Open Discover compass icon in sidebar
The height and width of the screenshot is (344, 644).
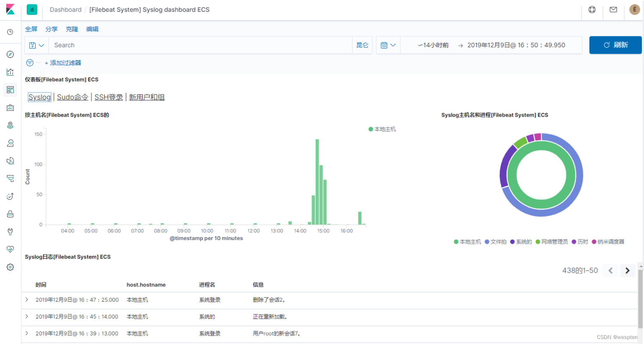point(10,55)
